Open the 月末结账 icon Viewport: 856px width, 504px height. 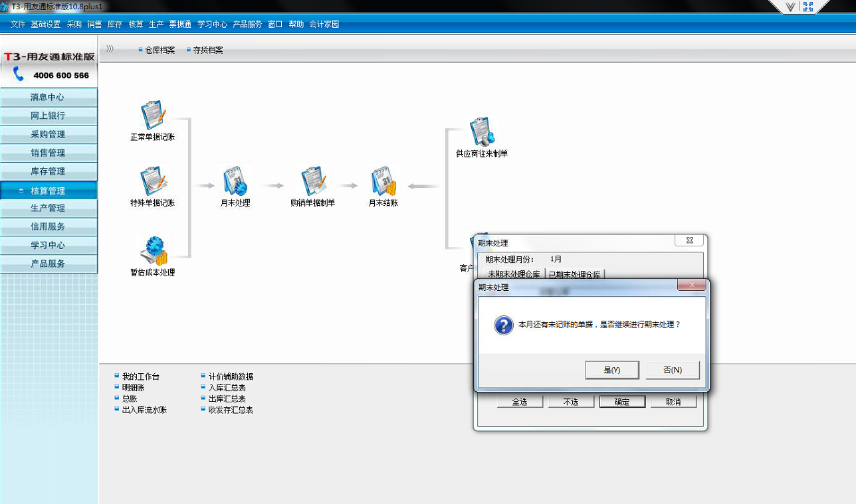(x=383, y=181)
